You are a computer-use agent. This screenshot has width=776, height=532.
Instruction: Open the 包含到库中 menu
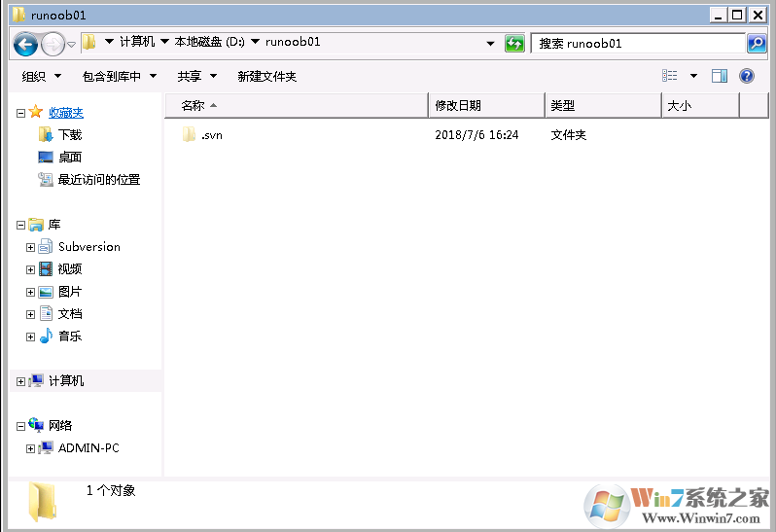120,76
